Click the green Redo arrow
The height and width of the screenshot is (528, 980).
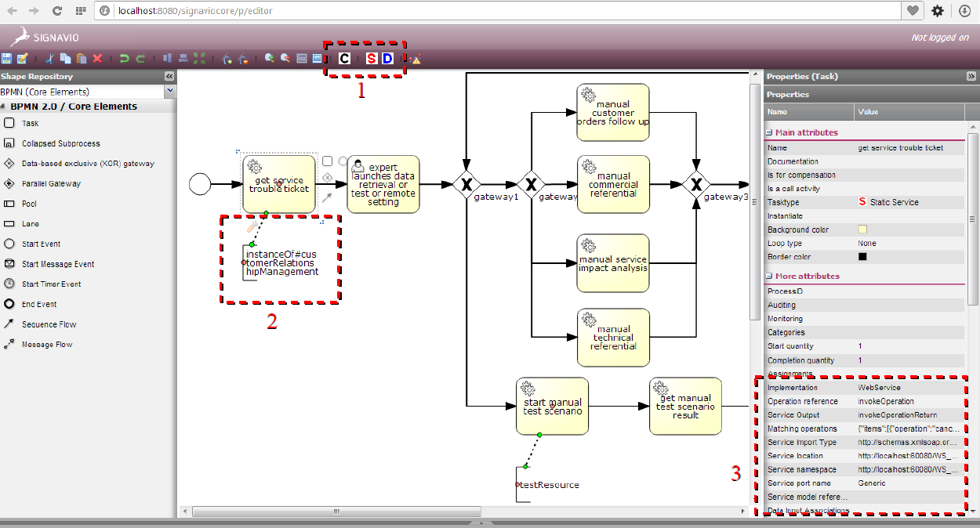click(140, 59)
